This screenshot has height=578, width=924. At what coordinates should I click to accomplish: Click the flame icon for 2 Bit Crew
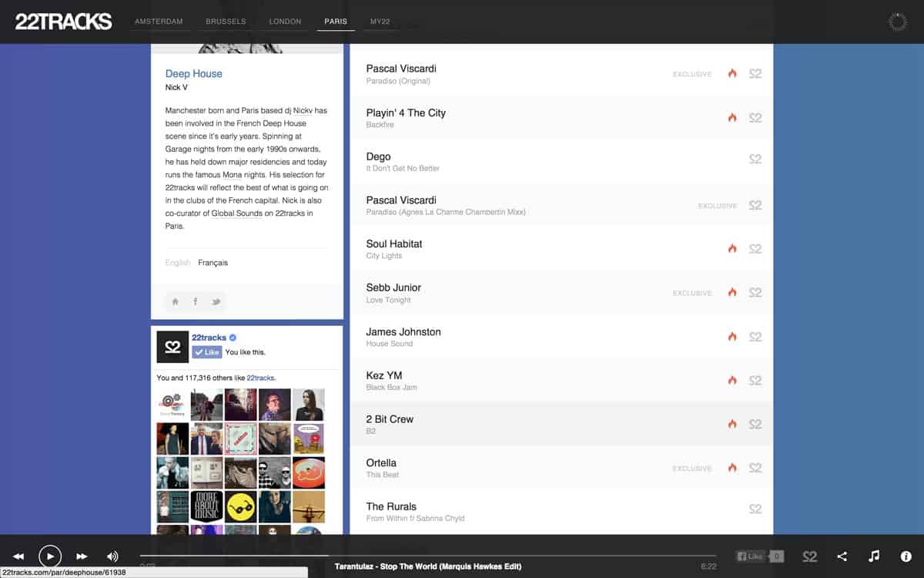pos(732,424)
